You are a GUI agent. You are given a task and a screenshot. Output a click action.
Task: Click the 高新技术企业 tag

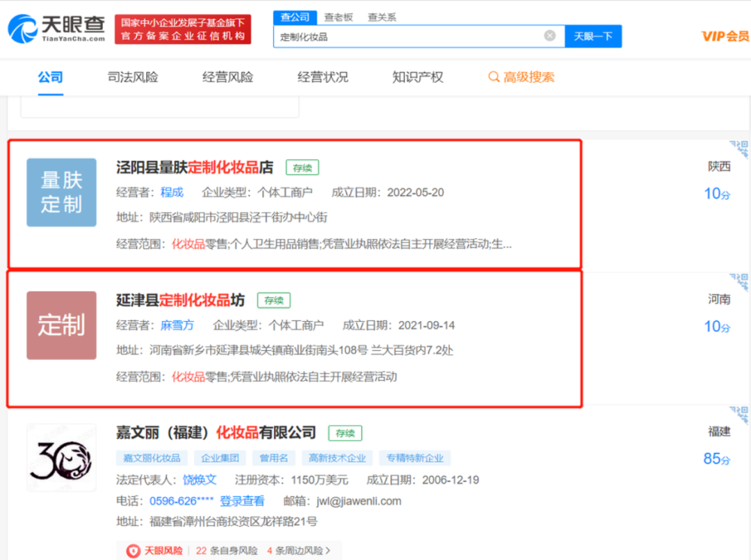[337, 458]
